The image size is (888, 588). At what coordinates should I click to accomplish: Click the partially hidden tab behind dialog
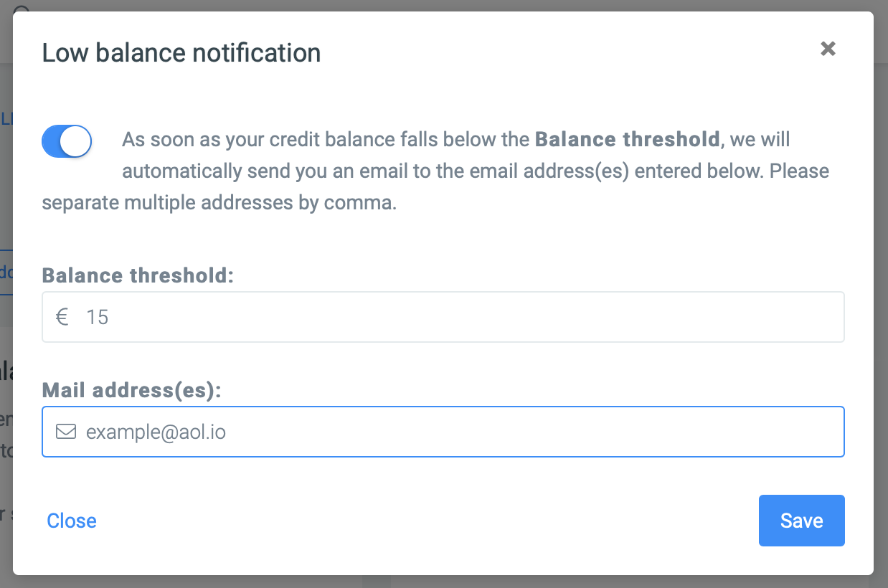click(6, 272)
